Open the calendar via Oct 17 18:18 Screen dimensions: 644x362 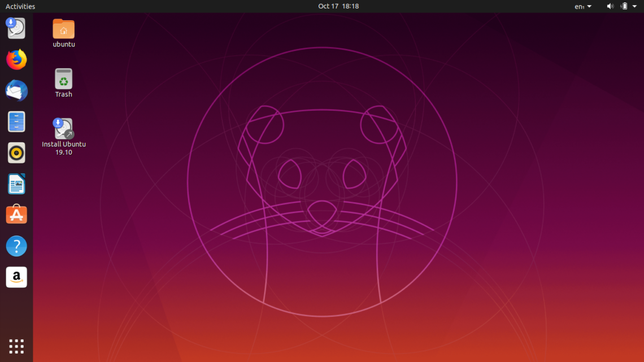338,6
